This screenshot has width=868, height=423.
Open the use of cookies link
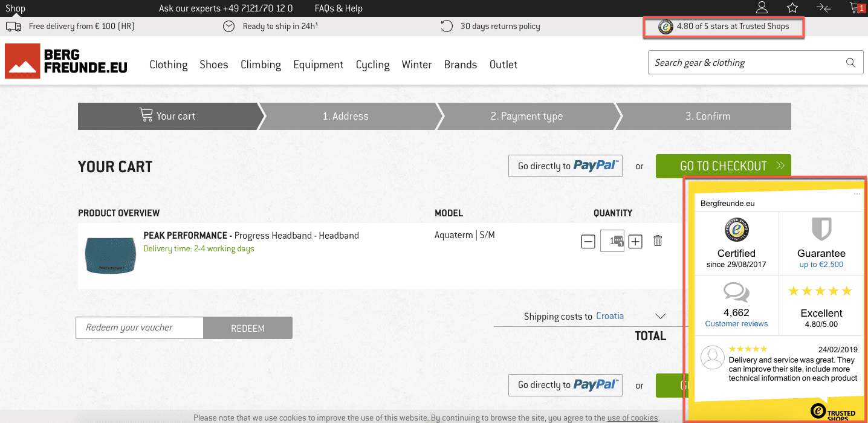632,417
